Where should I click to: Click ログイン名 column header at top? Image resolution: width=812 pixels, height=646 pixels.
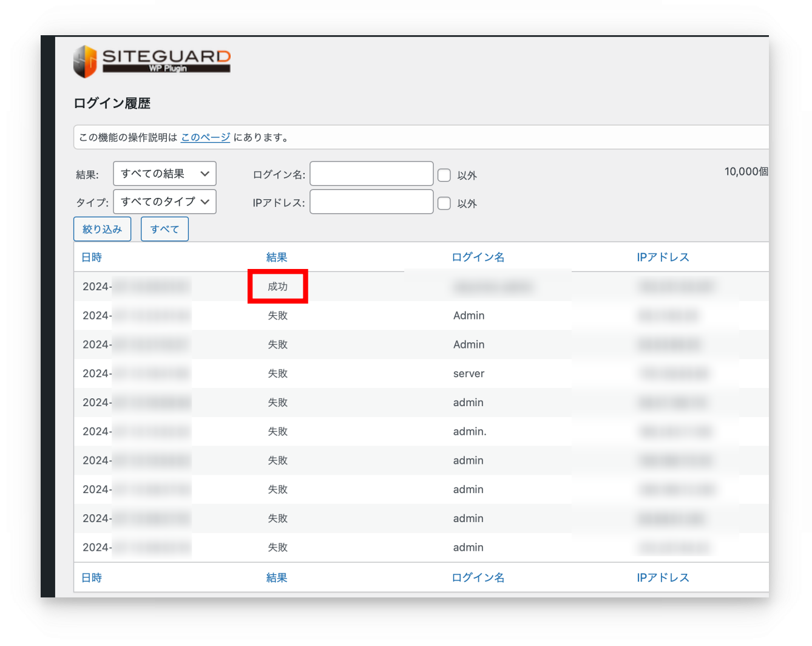click(478, 257)
